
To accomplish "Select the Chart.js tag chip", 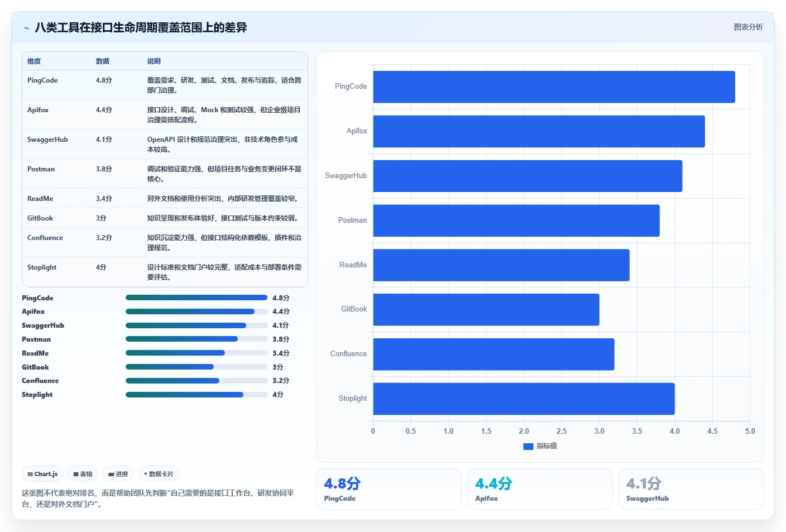I will coord(42,474).
